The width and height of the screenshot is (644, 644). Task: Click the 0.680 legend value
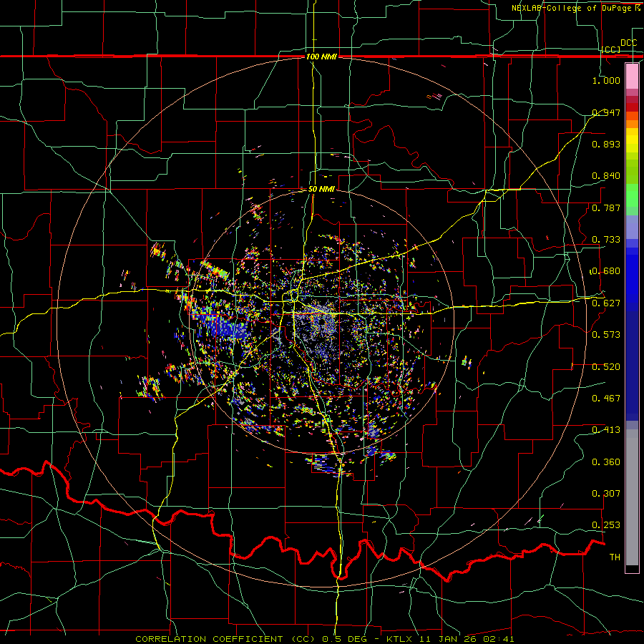606,271
